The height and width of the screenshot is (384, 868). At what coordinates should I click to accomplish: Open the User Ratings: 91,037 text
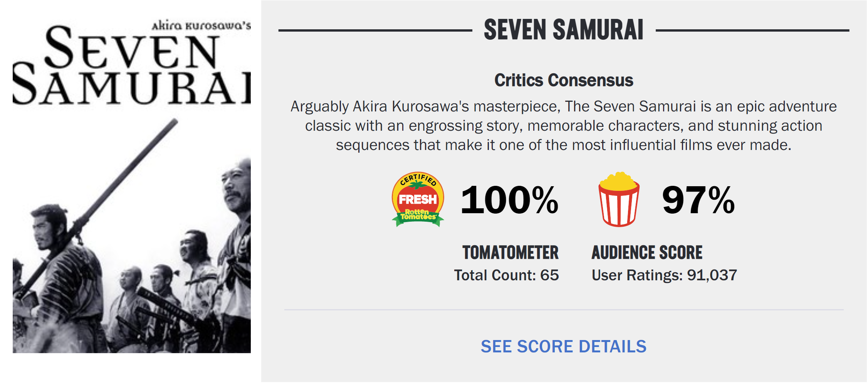(664, 275)
